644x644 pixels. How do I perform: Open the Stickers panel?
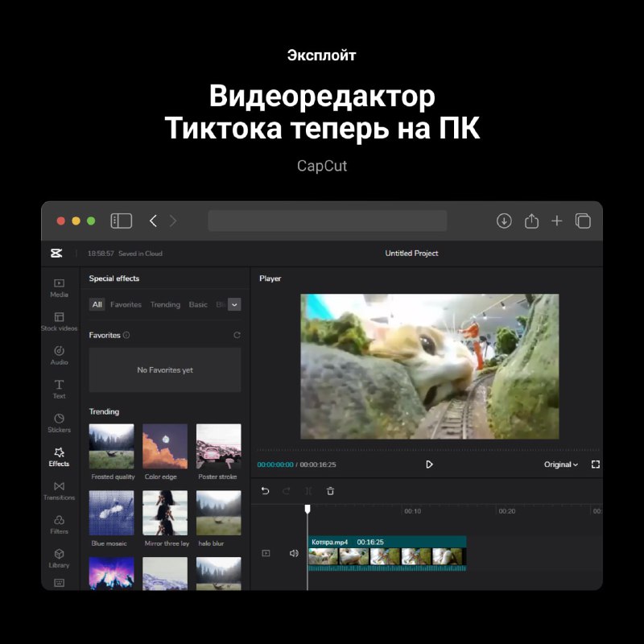pos(59,423)
